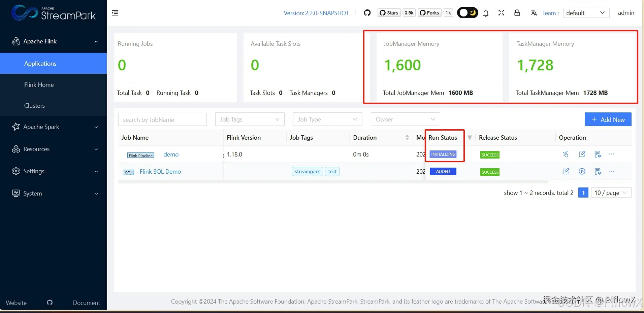Click the INITIALIZING status badge
644x313 pixels.
coord(443,154)
